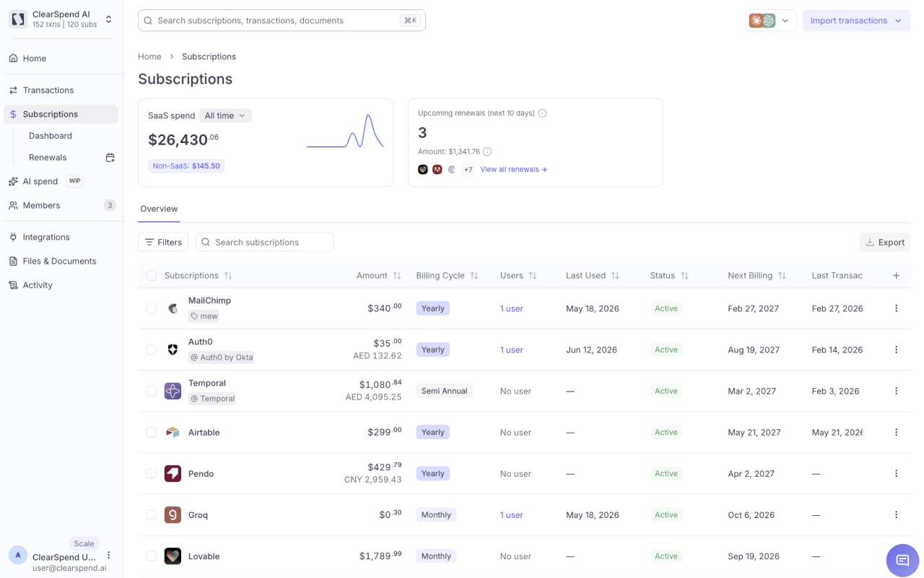Sort by the Billing Cycle column arrows

[474, 275]
